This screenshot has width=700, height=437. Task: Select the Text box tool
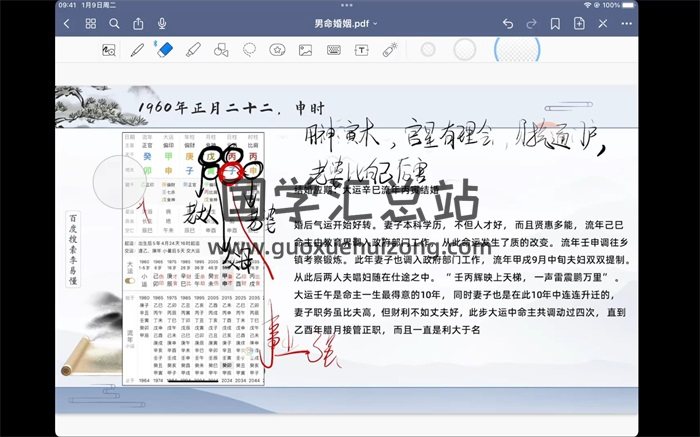(361, 49)
